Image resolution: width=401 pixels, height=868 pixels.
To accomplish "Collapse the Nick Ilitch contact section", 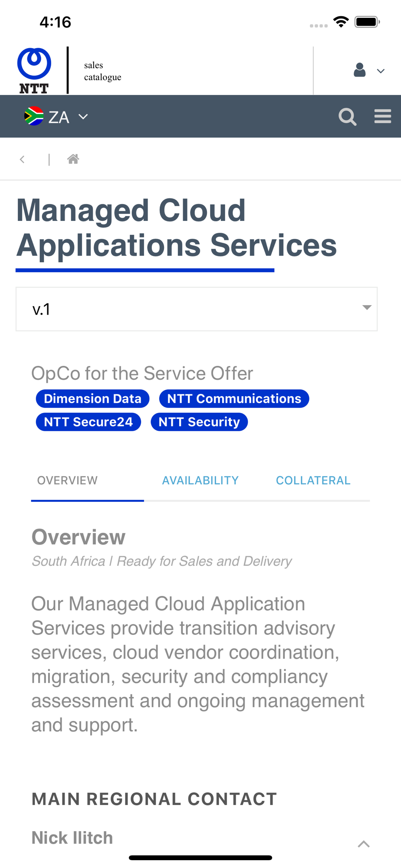I will click(364, 844).
